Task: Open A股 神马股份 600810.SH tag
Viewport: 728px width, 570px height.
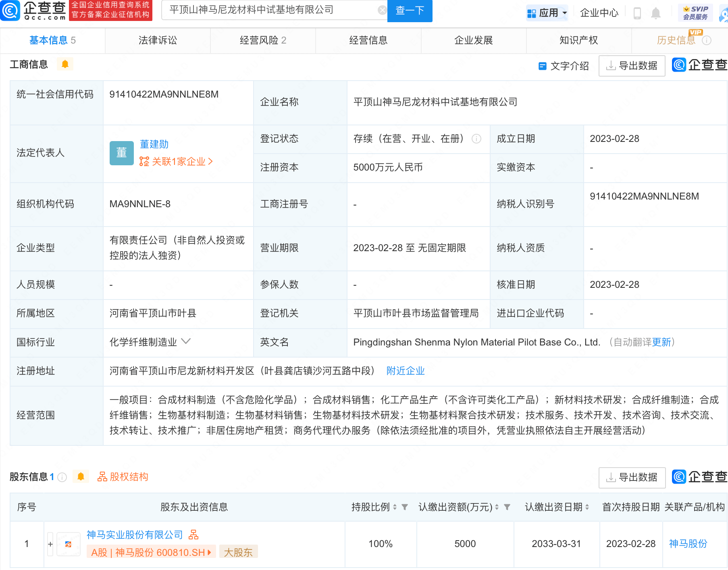Action: (x=151, y=552)
